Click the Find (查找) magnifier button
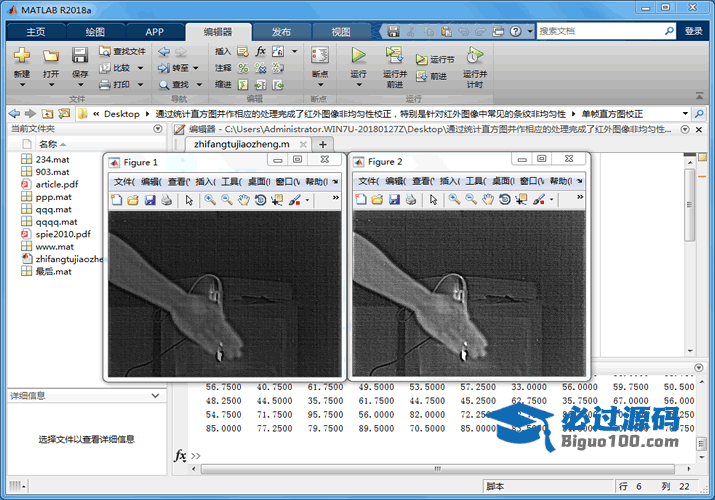 tap(180, 84)
